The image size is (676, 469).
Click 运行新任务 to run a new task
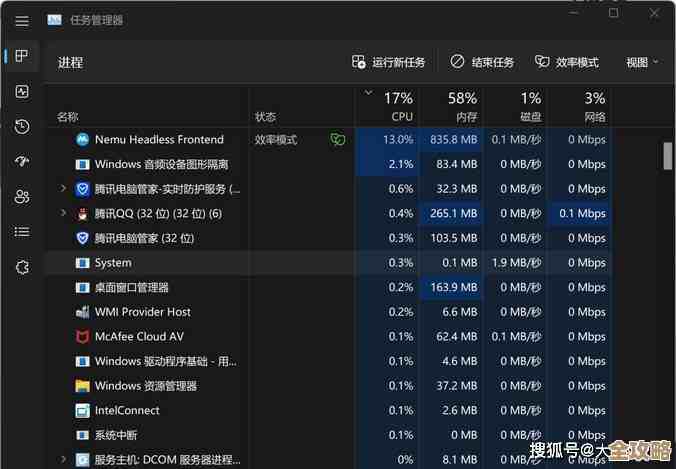[x=388, y=63]
